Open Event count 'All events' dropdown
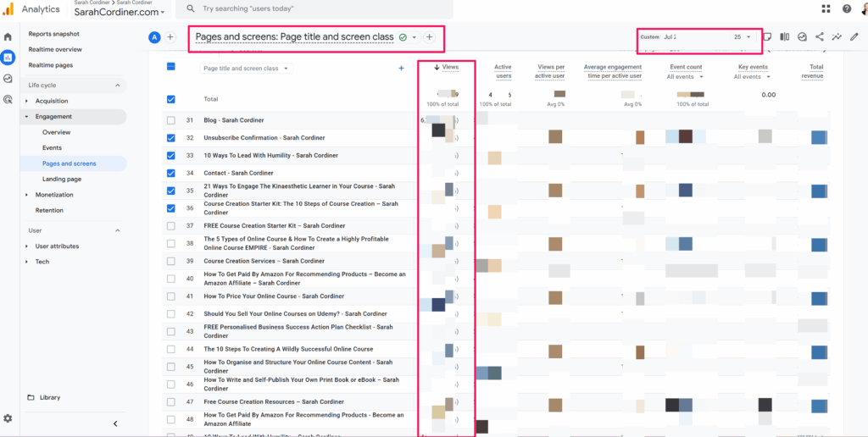The height and width of the screenshot is (437, 868). click(x=685, y=77)
